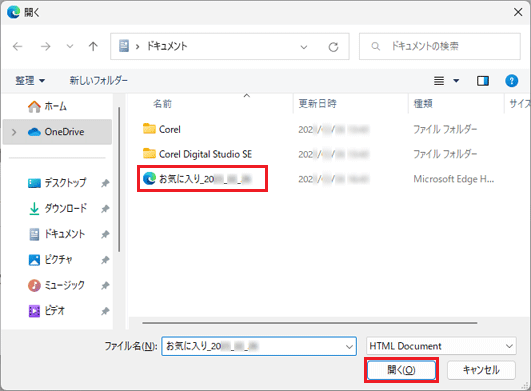
Task: Unpin デスクトップ using its pin icon
Action: coord(105,183)
